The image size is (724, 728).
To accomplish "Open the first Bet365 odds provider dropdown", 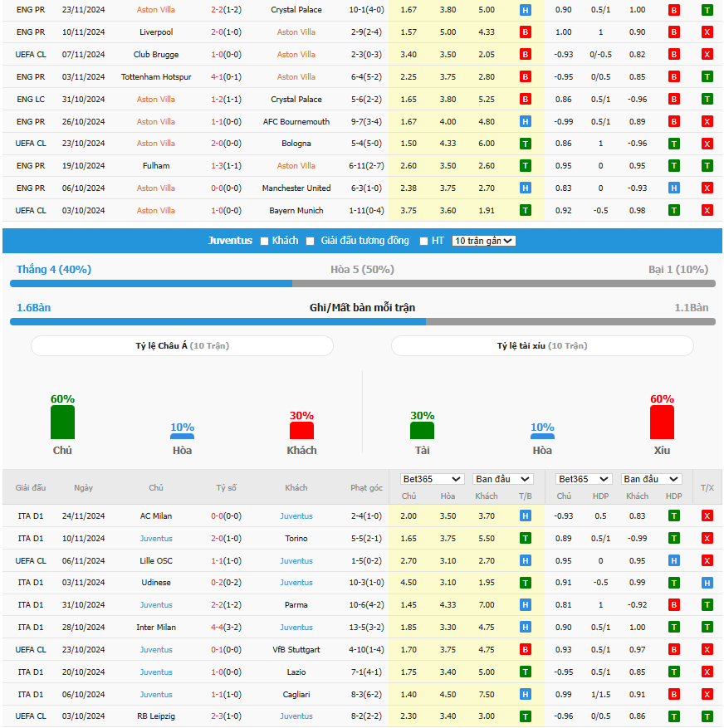I will click(432, 479).
